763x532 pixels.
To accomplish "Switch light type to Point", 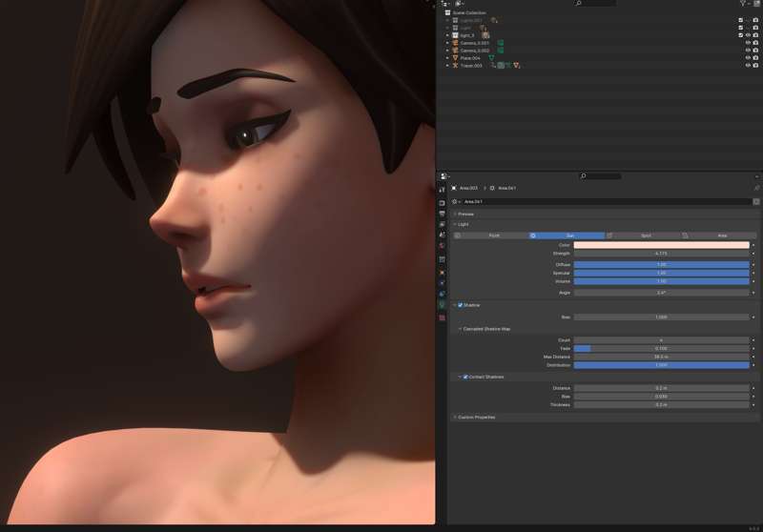I will pos(490,235).
